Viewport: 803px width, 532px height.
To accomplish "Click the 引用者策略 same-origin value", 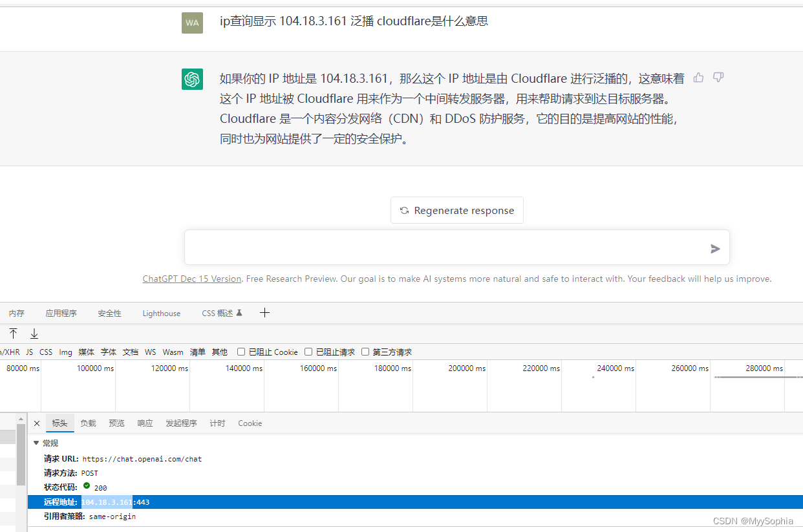I will 112,516.
